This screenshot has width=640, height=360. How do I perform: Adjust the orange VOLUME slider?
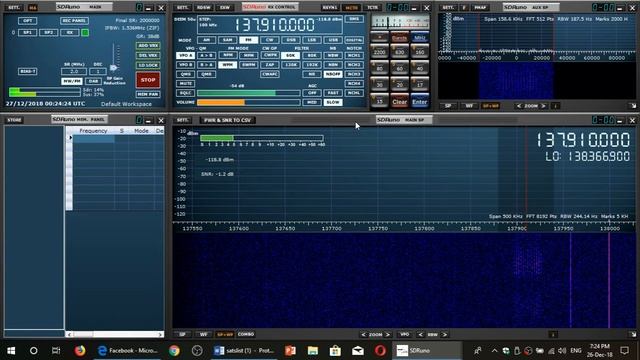(248, 102)
